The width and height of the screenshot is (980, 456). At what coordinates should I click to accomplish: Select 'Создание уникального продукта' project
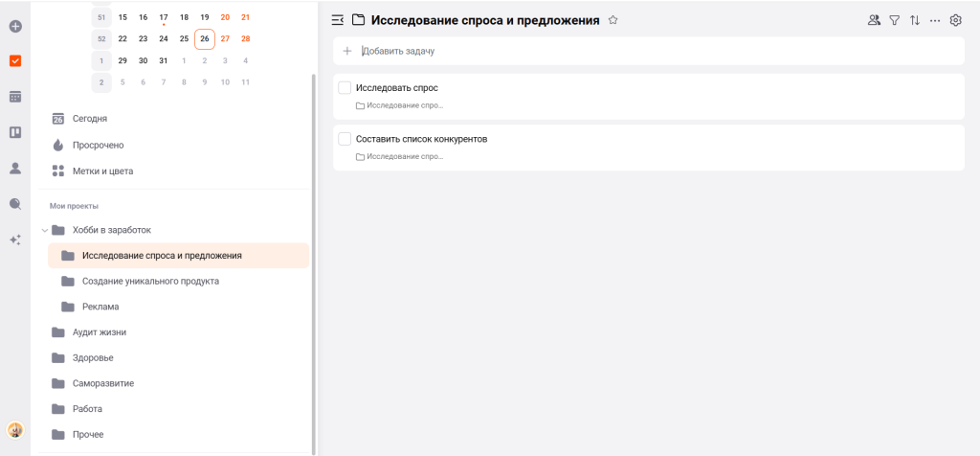point(150,282)
